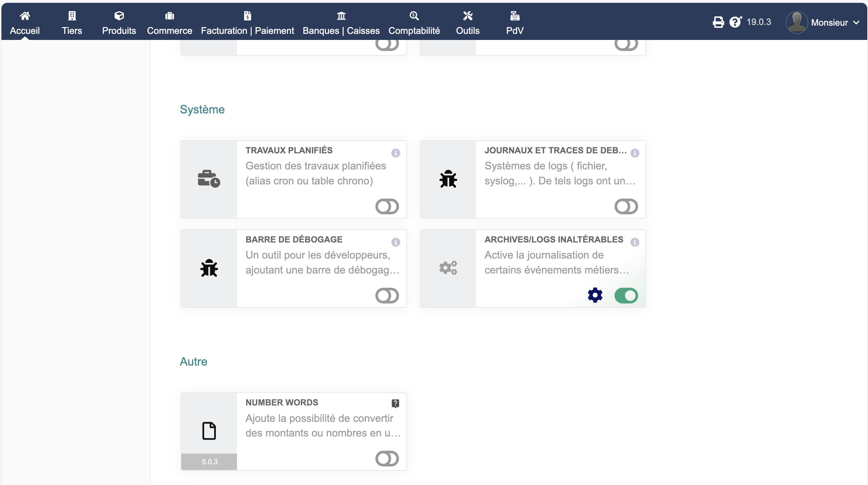Open the Archives/Logs inaltérables settings gear
The image size is (868, 485).
(595, 295)
